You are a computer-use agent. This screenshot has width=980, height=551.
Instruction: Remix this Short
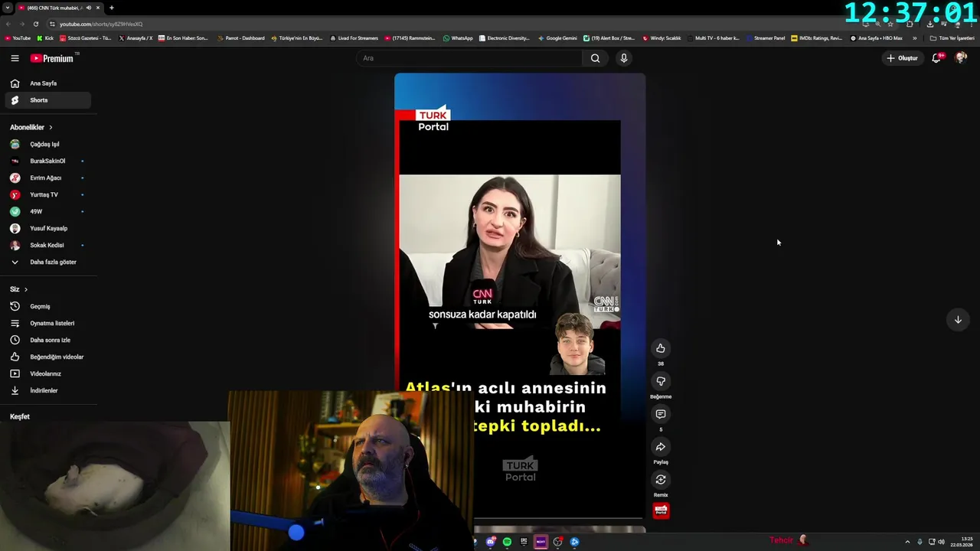click(661, 480)
